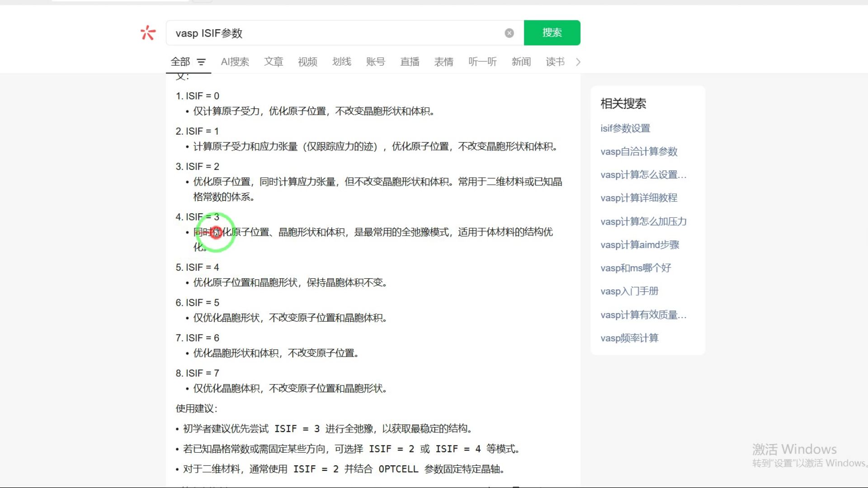The height and width of the screenshot is (488, 868).
Task: Open related search vasp计算怎么设置…
Action: 643,175
